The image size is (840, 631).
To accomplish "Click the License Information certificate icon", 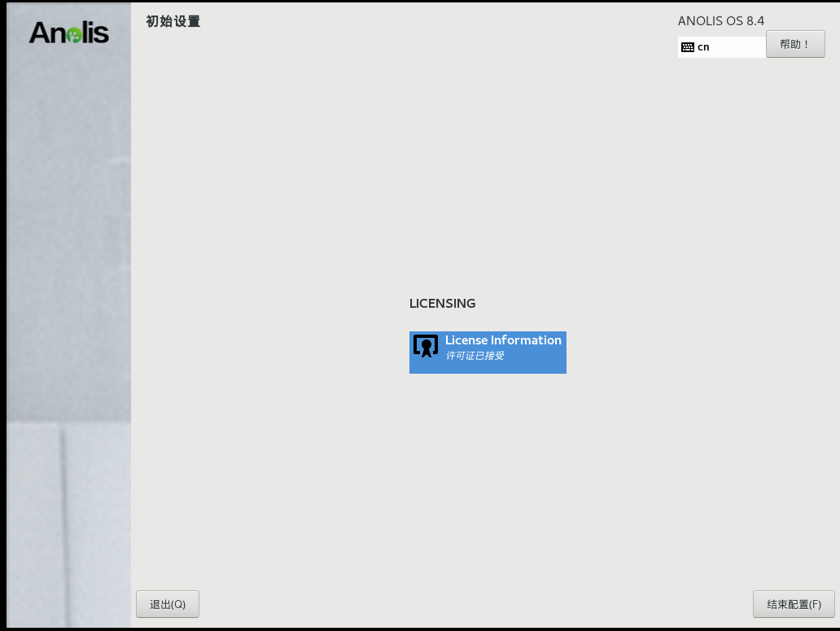I will tap(426, 346).
